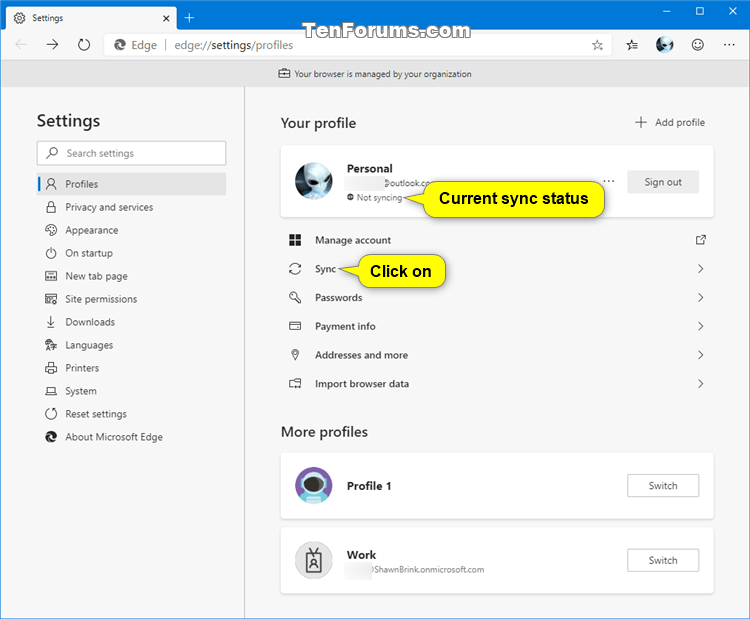
Task: Switch to Profile 1
Action: 662,486
